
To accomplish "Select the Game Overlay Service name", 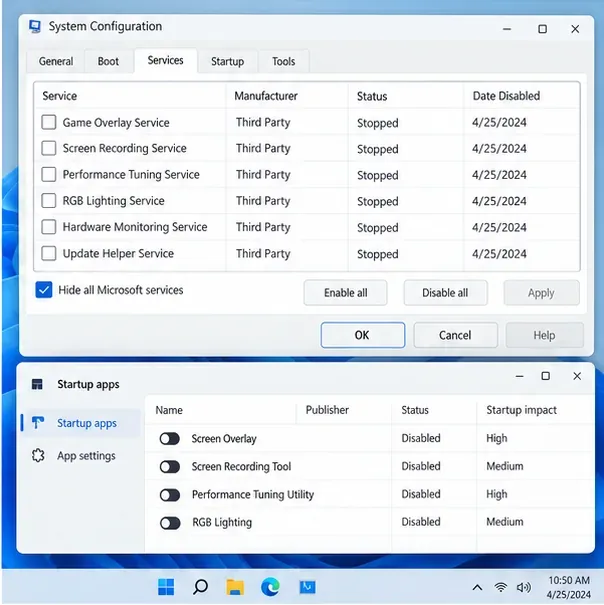I will point(116,123).
